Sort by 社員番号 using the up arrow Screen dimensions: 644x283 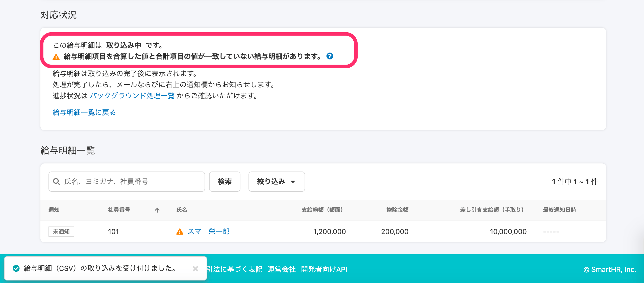[x=157, y=210]
